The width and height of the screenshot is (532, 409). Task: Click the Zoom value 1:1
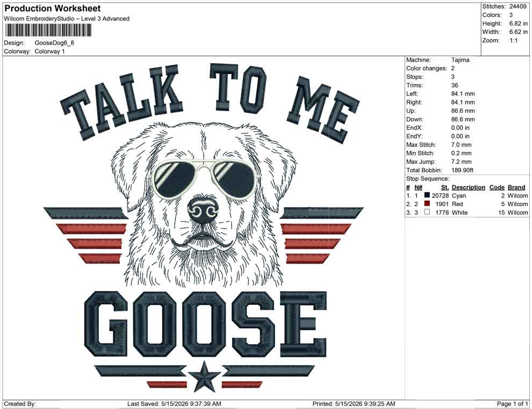(x=513, y=40)
